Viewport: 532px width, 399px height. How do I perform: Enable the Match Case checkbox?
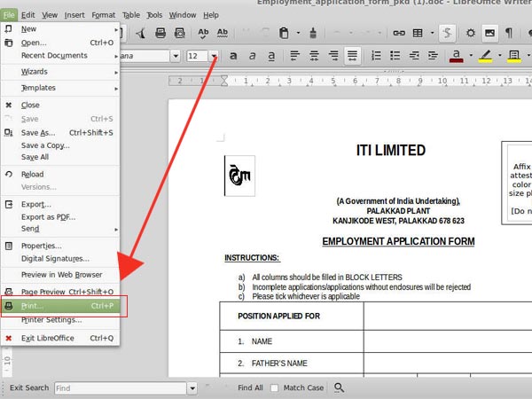274,387
